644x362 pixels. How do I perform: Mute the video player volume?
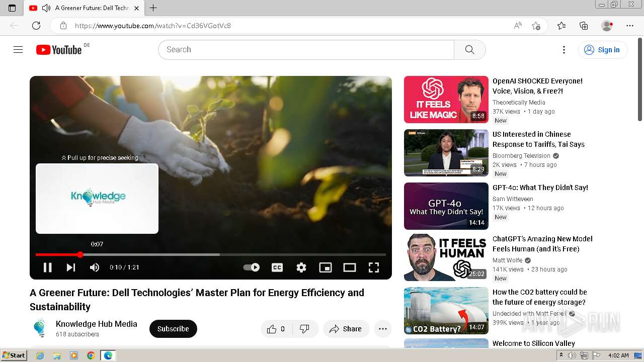click(x=95, y=267)
